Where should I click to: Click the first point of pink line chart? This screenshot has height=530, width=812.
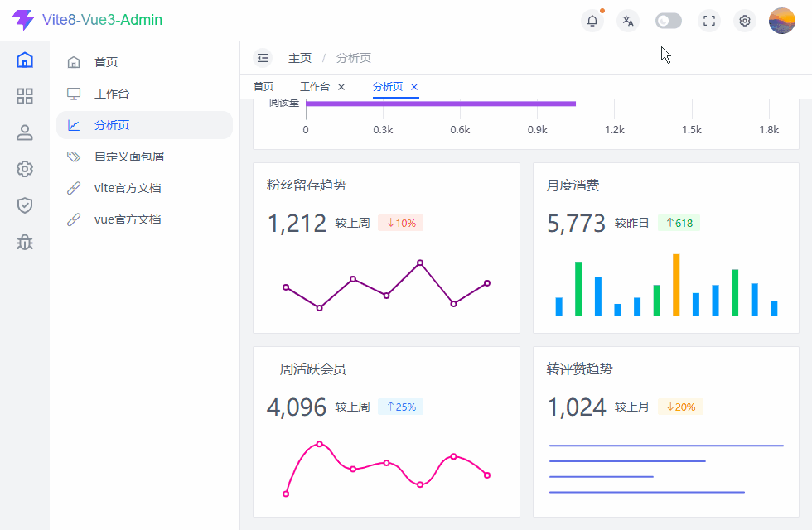[x=286, y=494]
